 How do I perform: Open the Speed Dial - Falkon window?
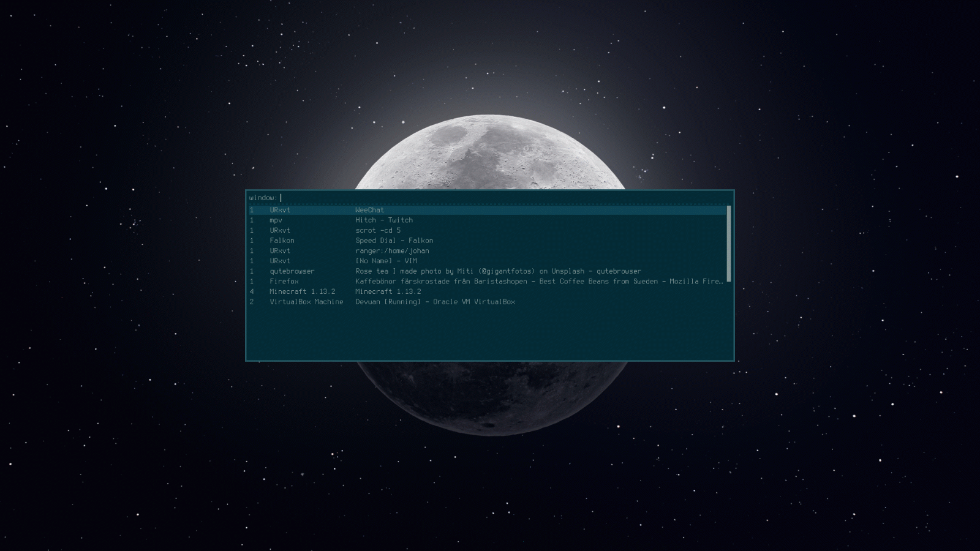click(394, 241)
